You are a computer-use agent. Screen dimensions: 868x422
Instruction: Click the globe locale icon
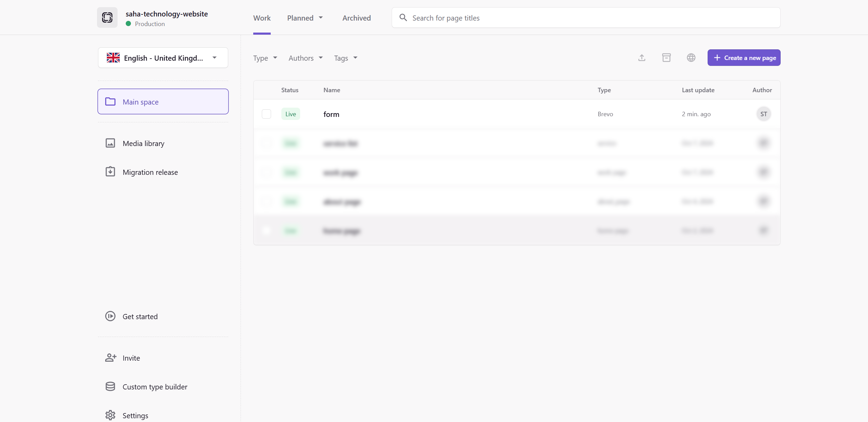pyautogui.click(x=691, y=58)
